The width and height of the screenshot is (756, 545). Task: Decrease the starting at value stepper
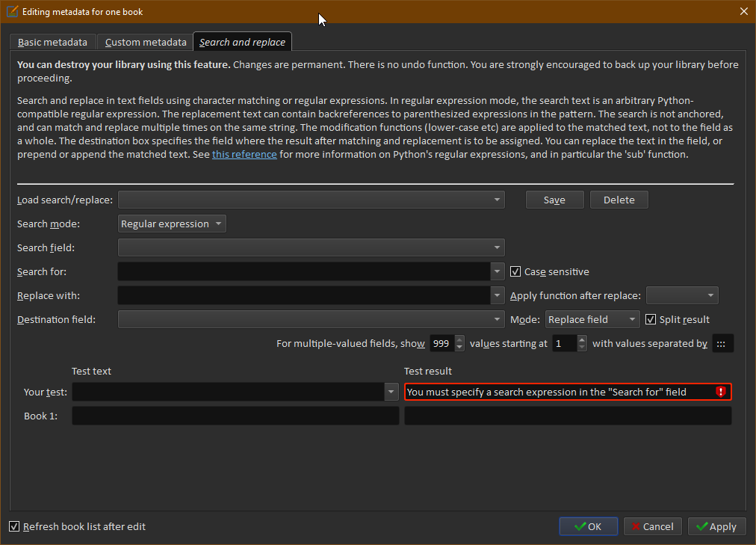click(x=582, y=347)
